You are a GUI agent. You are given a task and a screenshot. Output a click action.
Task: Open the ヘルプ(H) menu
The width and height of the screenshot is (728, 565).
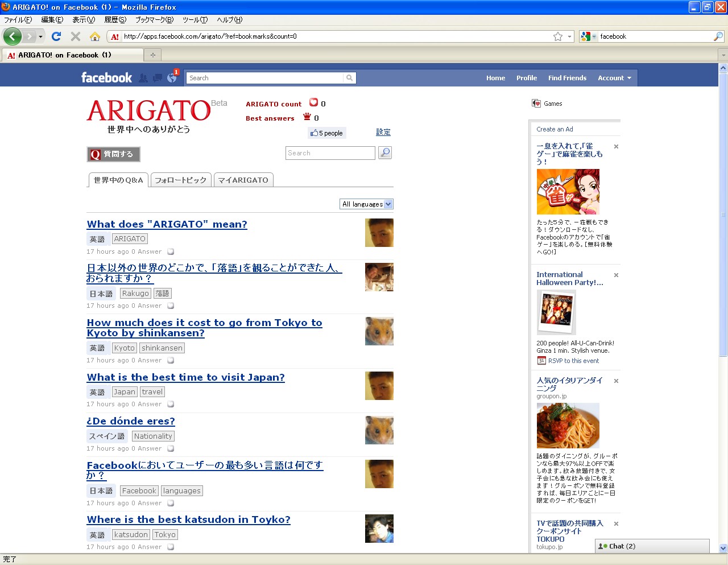(229, 20)
